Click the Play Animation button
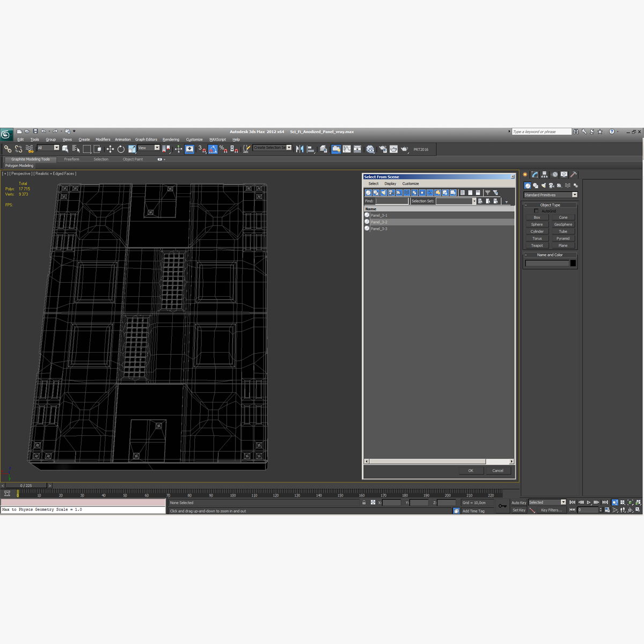644x644 pixels. pos(589,502)
